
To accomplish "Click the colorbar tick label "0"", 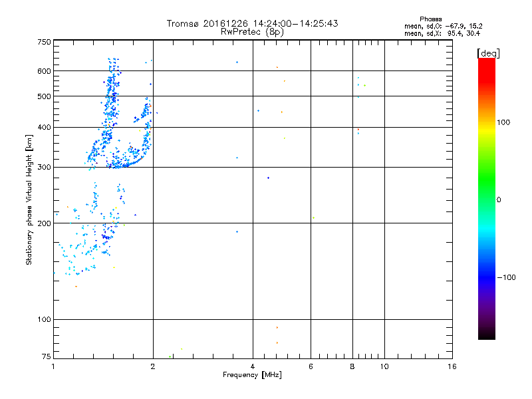I will tap(499, 200).
